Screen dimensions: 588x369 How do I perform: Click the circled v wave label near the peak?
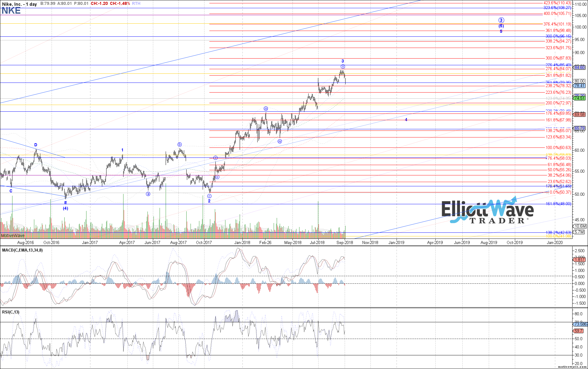[x=343, y=66]
